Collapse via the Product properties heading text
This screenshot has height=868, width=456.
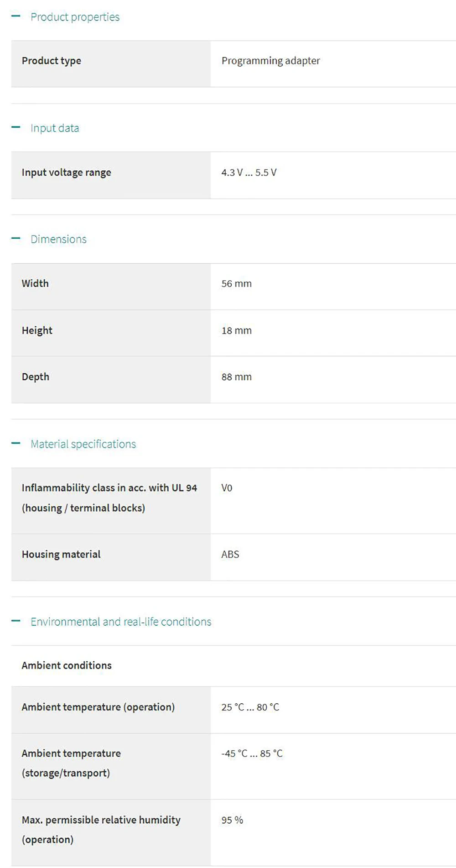tap(75, 17)
